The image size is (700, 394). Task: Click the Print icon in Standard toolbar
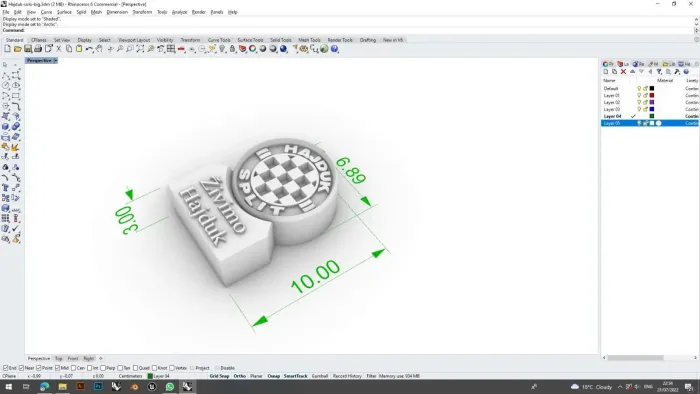(x=38, y=49)
